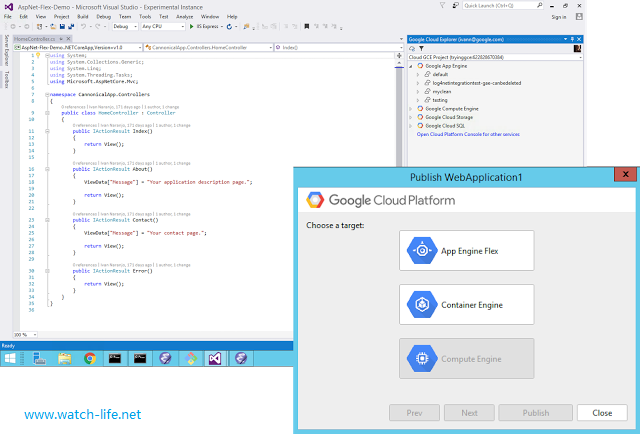
Task: Click the filter icon in Google Cloud Explorer
Action: pyautogui.click(x=421, y=49)
